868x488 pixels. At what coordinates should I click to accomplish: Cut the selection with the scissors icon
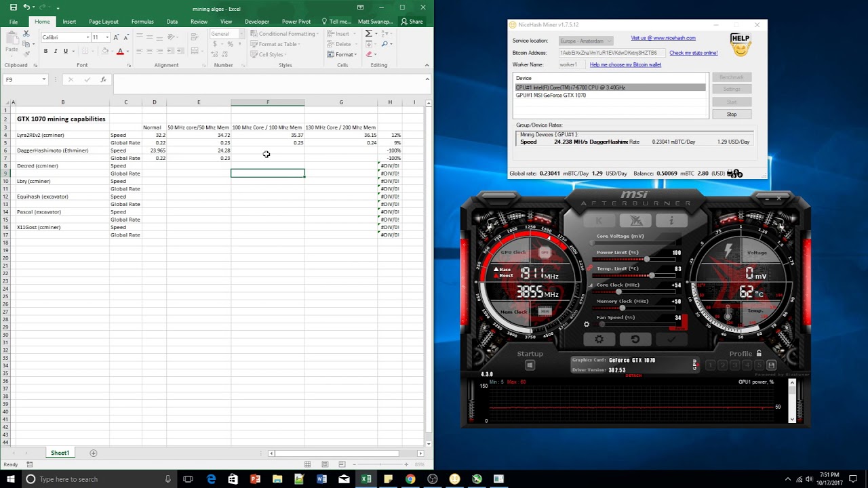26,33
